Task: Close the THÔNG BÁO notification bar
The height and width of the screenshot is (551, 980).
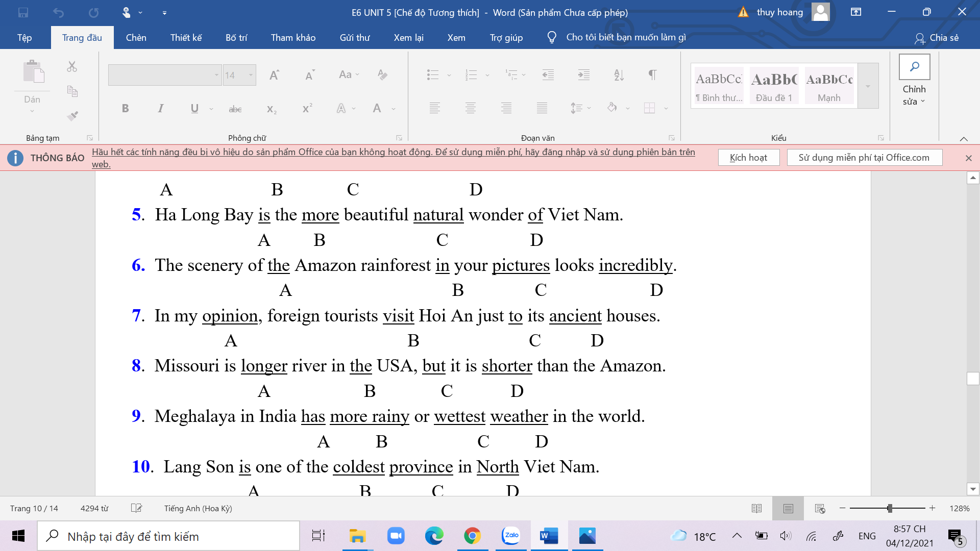Action: point(968,158)
